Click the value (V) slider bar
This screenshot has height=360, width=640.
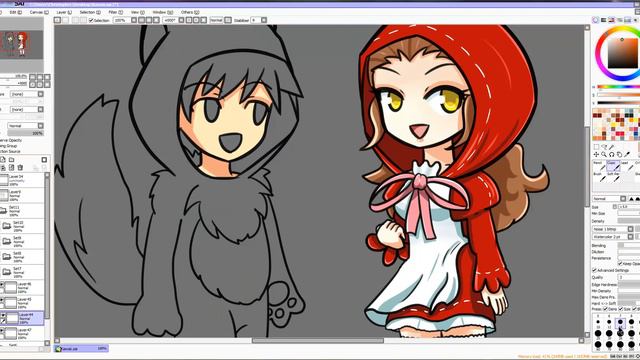point(618,102)
